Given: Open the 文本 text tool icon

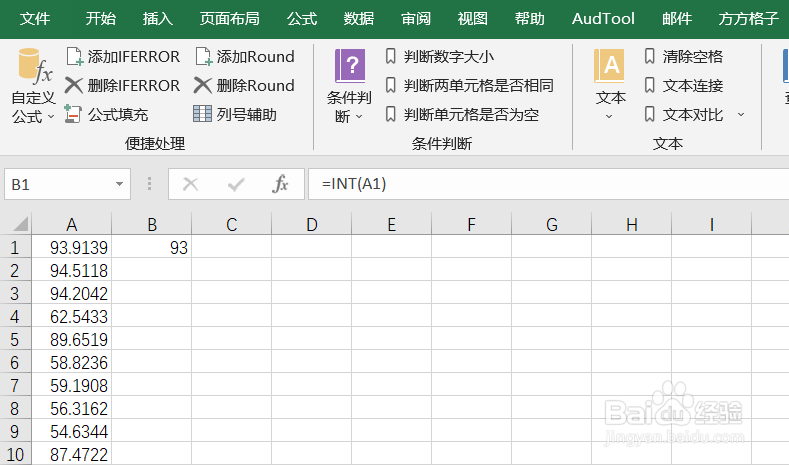Looking at the screenshot, I should (x=609, y=66).
